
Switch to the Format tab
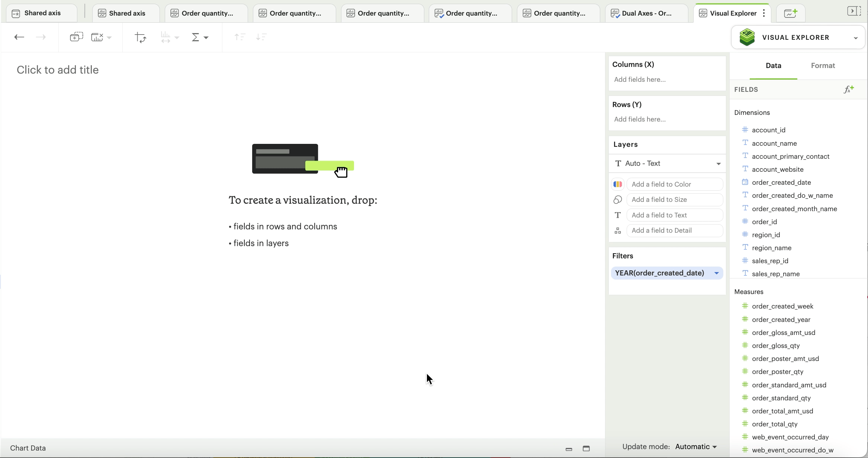823,66
